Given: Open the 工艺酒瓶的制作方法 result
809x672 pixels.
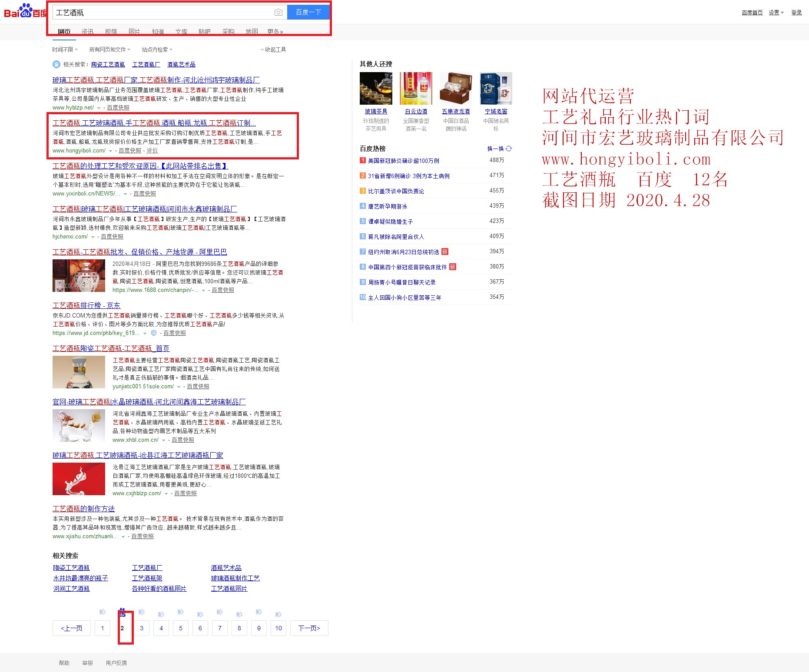Looking at the screenshot, I should tap(83, 509).
